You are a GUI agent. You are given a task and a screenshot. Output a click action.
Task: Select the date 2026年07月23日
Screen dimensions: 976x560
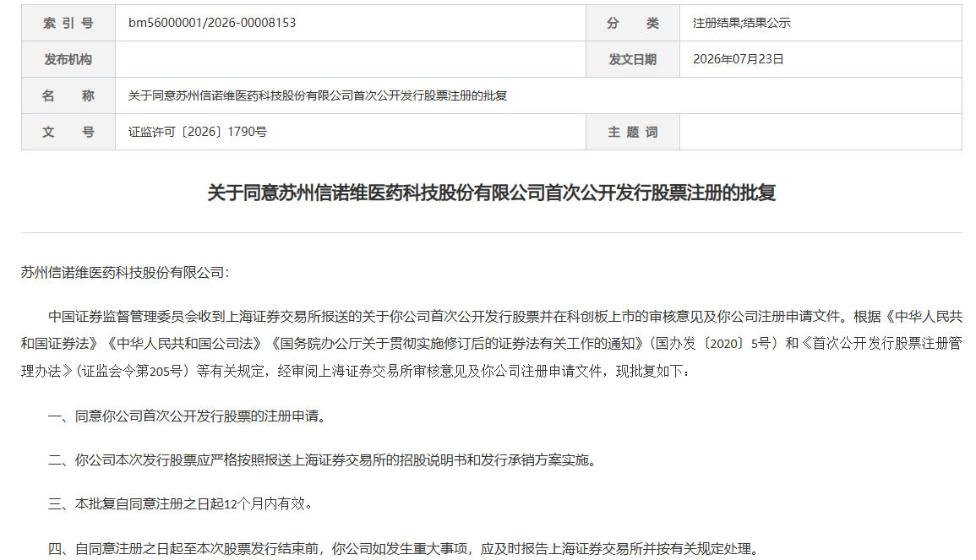click(x=739, y=59)
